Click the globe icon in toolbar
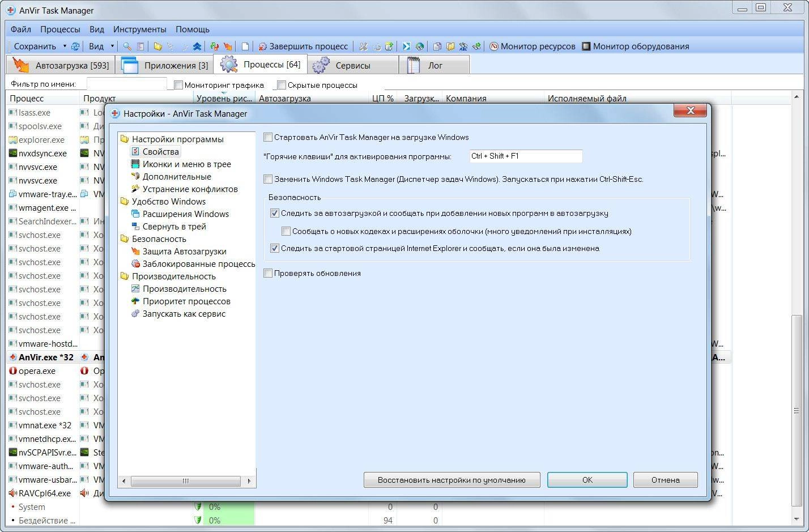 click(x=420, y=46)
